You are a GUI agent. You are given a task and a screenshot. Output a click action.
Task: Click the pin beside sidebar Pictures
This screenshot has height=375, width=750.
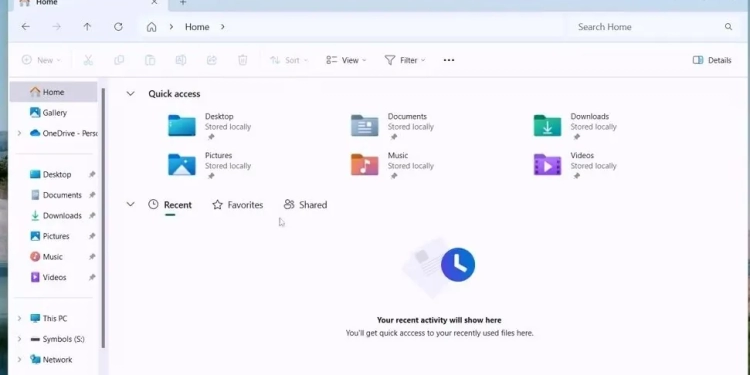pyautogui.click(x=92, y=236)
